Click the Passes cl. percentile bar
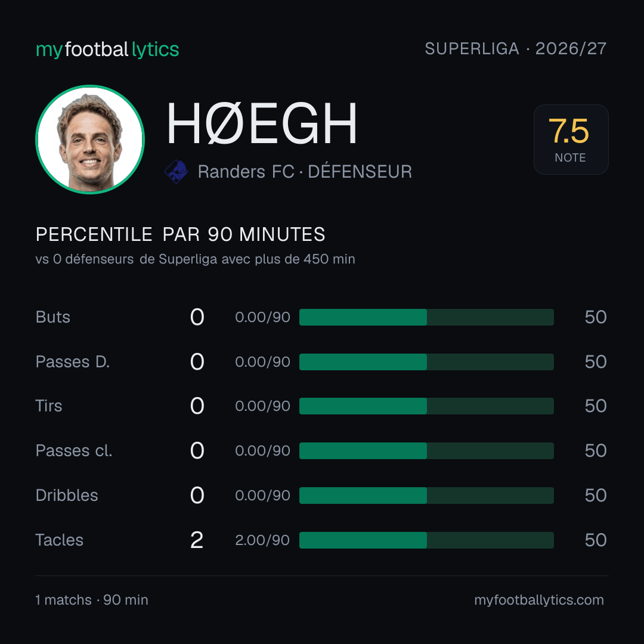 tap(426, 451)
